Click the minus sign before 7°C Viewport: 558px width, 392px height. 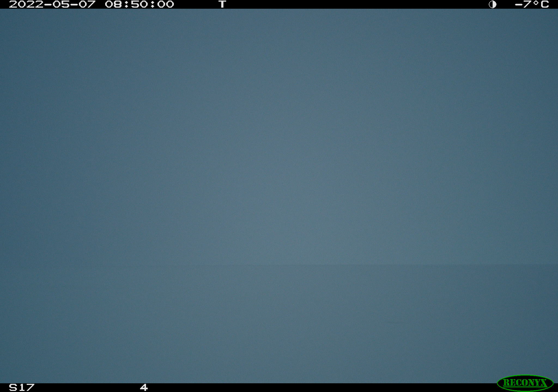pyautogui.click(x=518, y=4)
